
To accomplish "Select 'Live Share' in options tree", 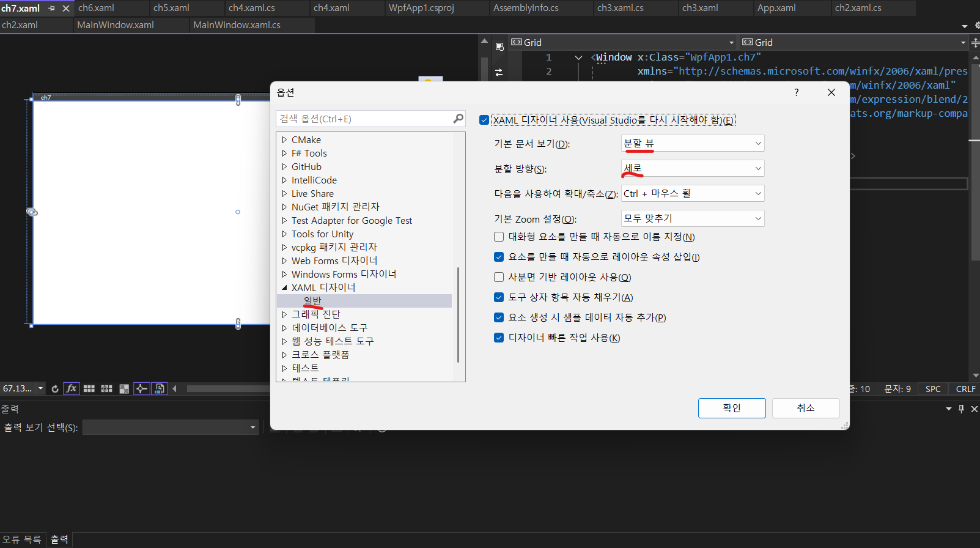I will 312,193.
